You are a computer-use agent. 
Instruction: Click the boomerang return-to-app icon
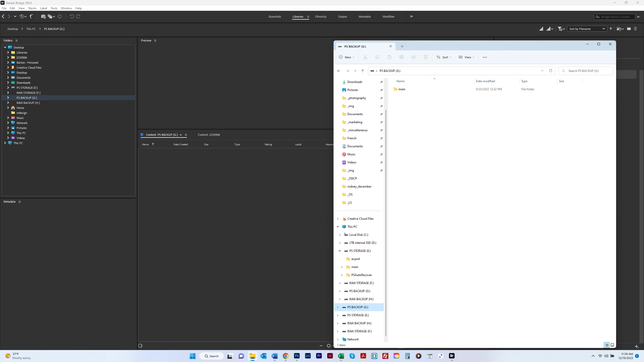coord(31,17)
